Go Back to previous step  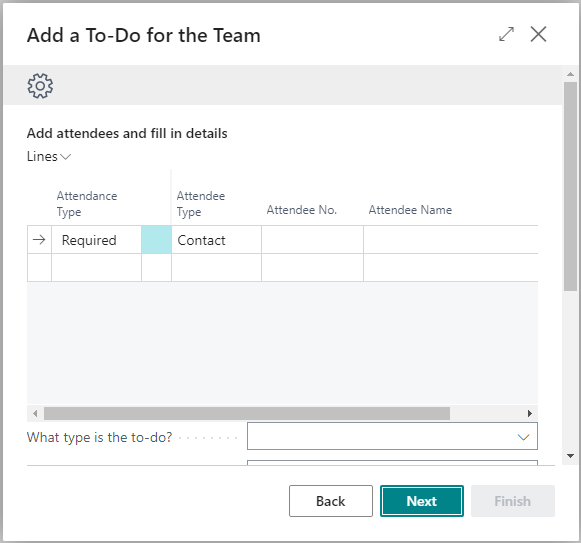(331, 501)
